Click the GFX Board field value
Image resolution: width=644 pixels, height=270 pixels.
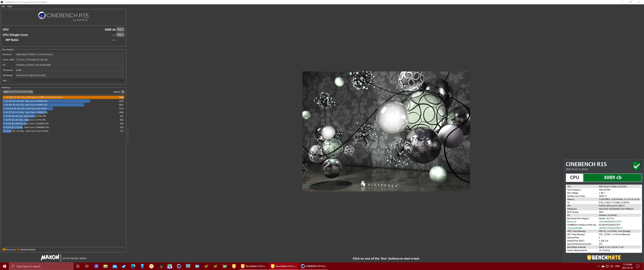click(x=70, y=75)
